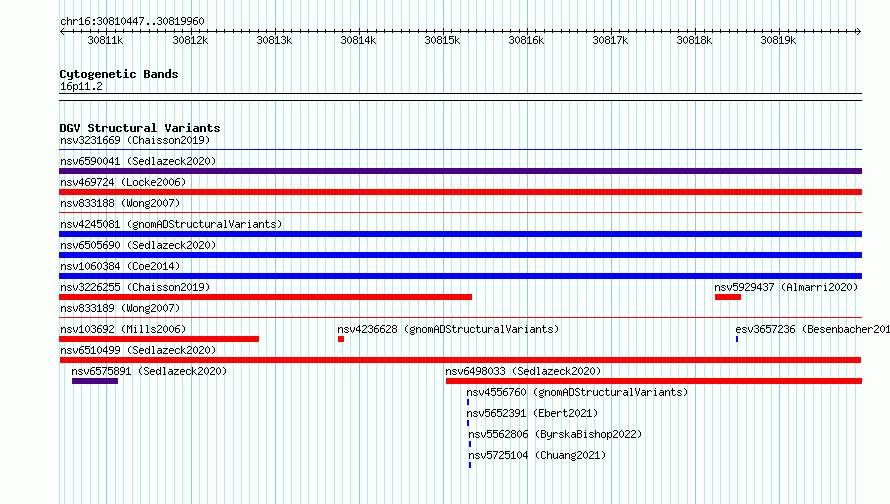This screenshot has height=504, width=890.
Task: Select the red nsv103692 variant bar
Action: coord(159,339)
